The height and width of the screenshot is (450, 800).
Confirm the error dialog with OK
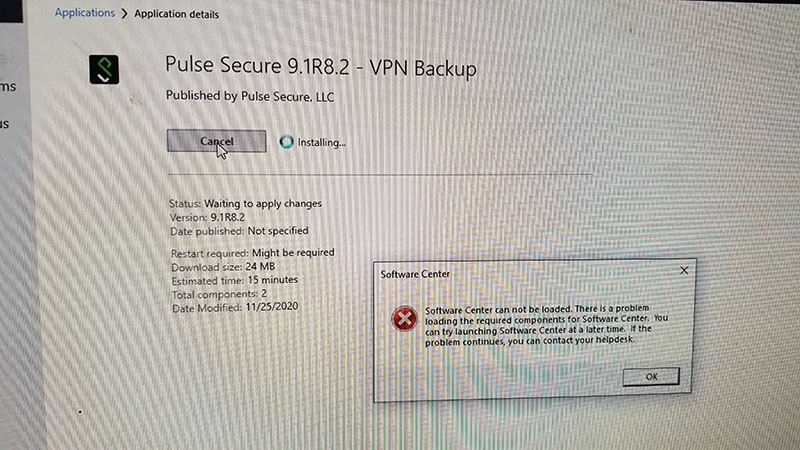651,377
